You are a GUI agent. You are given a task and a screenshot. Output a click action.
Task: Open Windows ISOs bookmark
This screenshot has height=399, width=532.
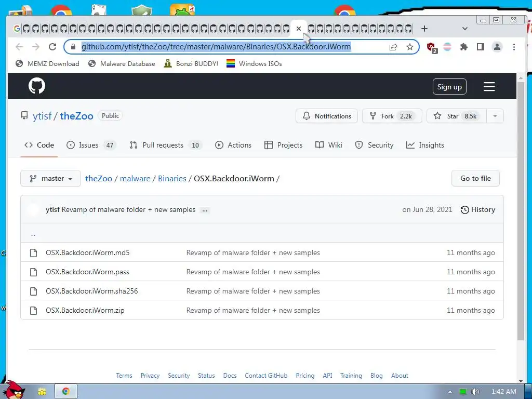click(254, 64)
